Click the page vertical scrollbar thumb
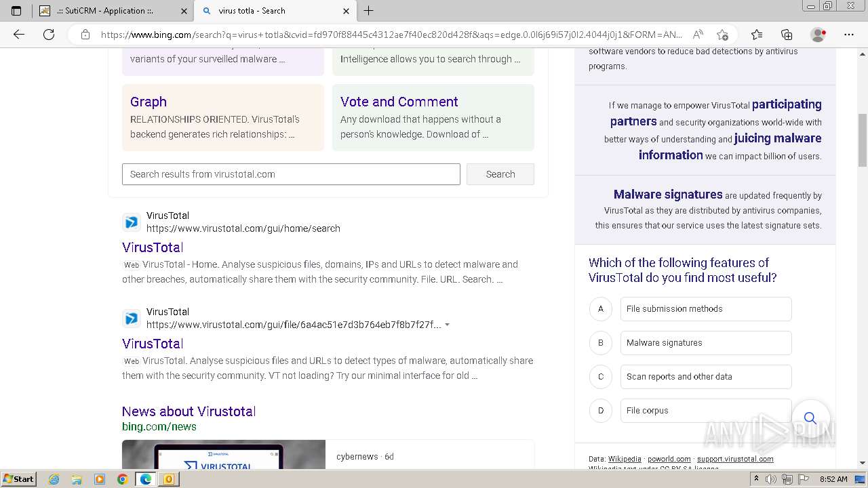Screen dimensions: 868x488 pyautogui.click(x=863, y=140)
